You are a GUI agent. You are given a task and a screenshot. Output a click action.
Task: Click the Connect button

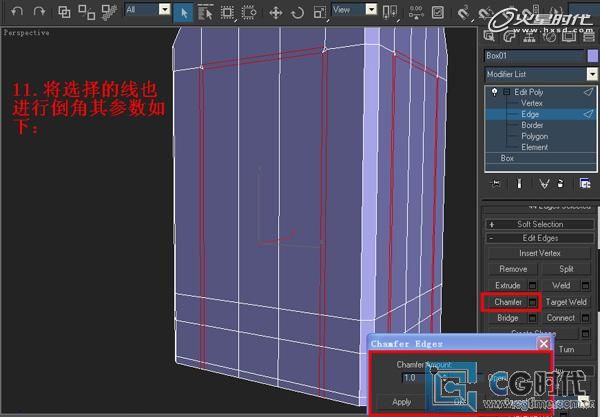click(561, 318)
